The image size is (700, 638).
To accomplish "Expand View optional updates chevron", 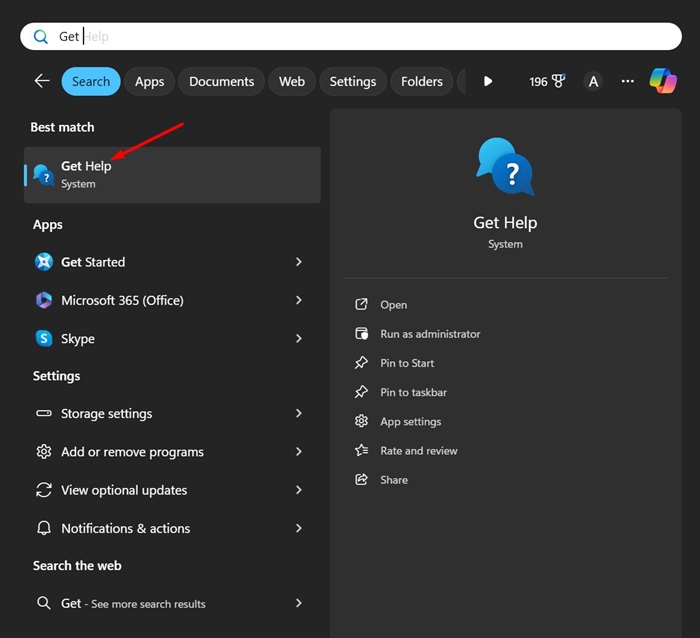I will tap(299, 490).
